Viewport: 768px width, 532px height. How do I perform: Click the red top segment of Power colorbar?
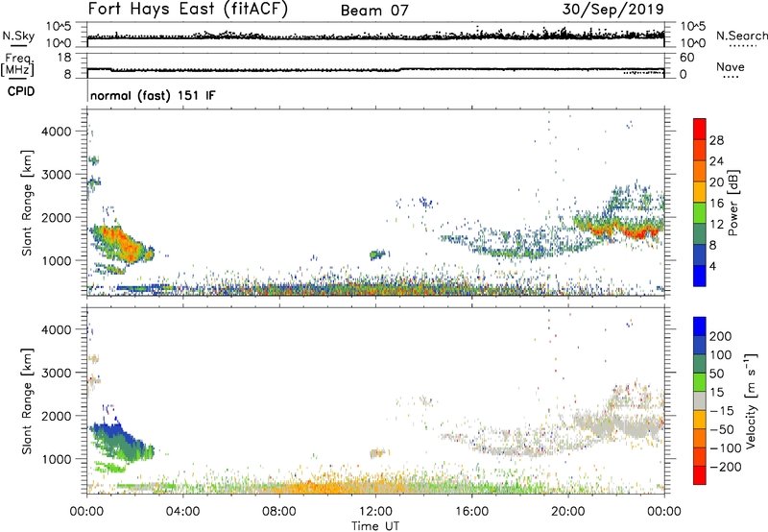(700, 129)
